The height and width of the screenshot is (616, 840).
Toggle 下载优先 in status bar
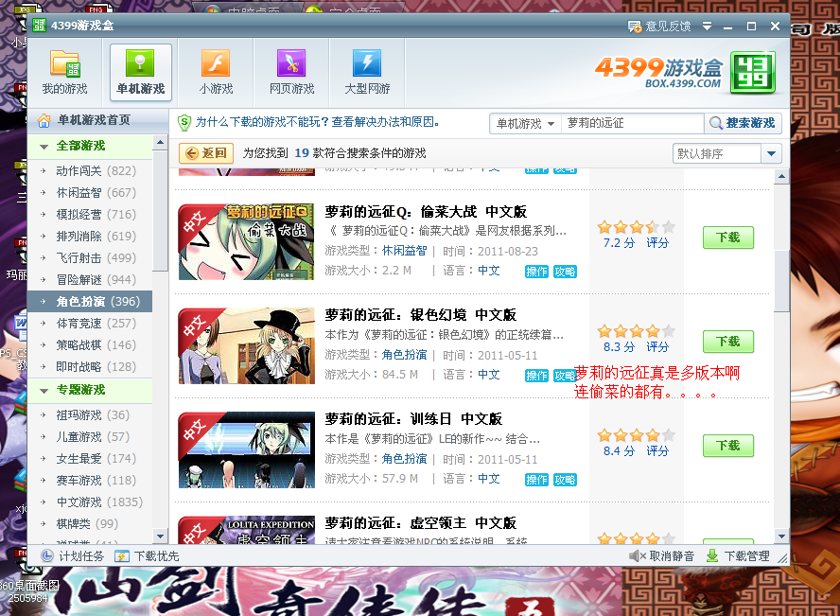(147, 556)
